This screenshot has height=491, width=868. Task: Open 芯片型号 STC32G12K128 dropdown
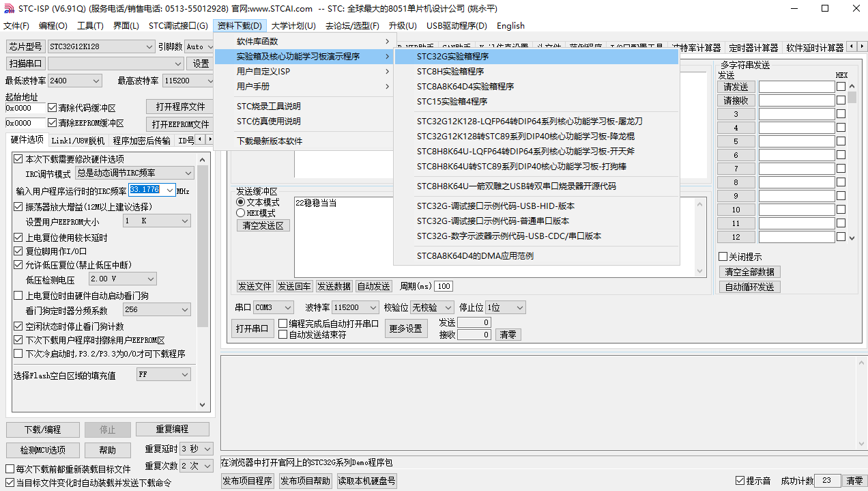pos(101,46)
